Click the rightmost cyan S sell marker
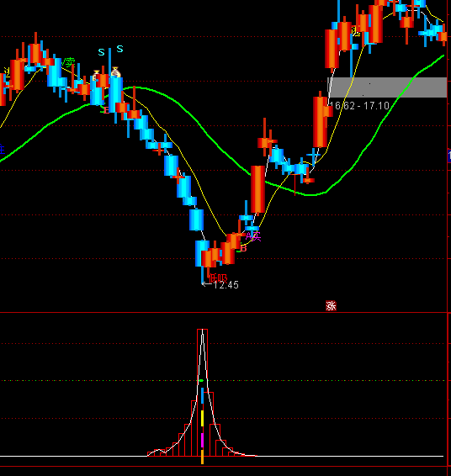This screenshot has height=476, width=451. point(119,49)
